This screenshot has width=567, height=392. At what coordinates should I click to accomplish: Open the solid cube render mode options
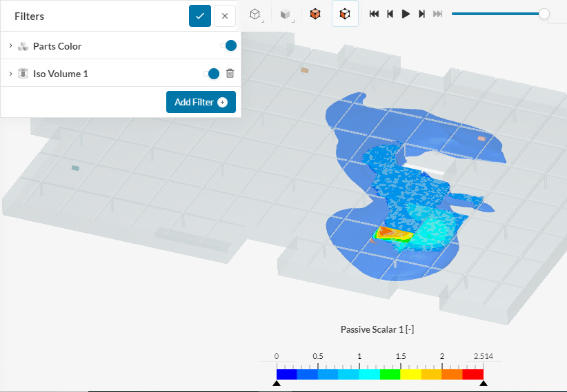(285, 14)
